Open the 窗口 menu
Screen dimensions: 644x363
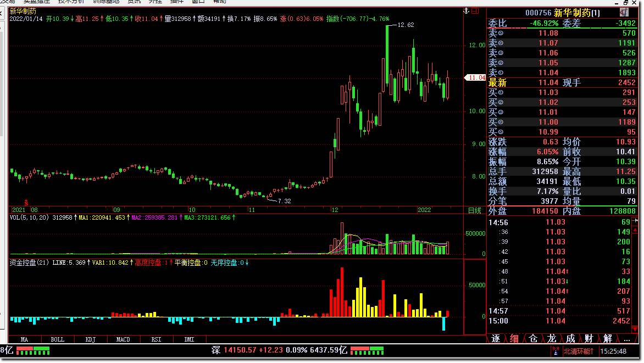coord(198,2)
